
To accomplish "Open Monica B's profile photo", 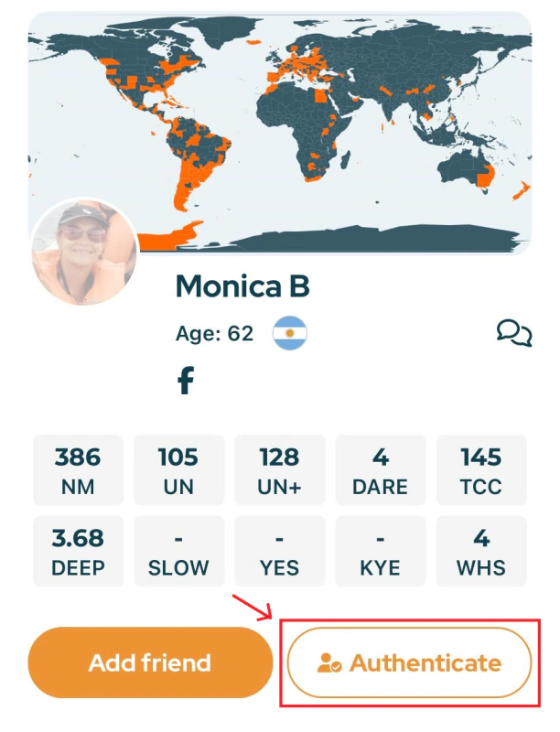I will click(x=84, y=251).
